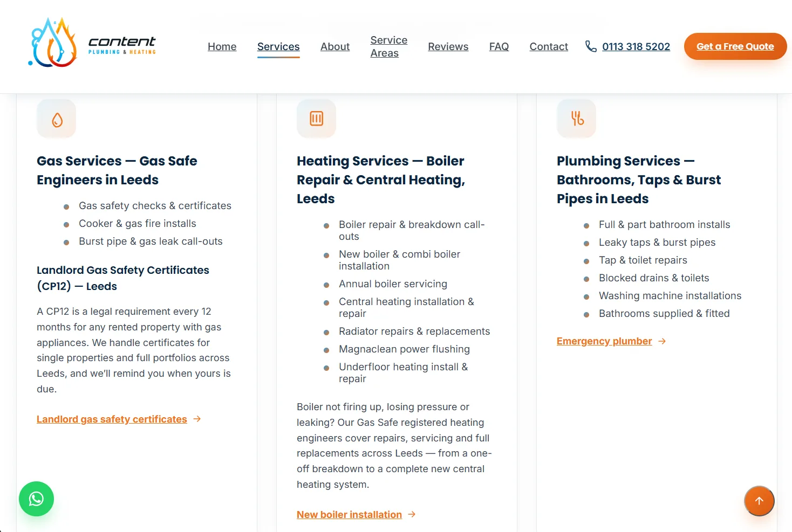Screen dimensions: 792x532
Task: Click Landlord Gas Safety Certificates (CP12) subheading
Action: [x=123, y=278]
